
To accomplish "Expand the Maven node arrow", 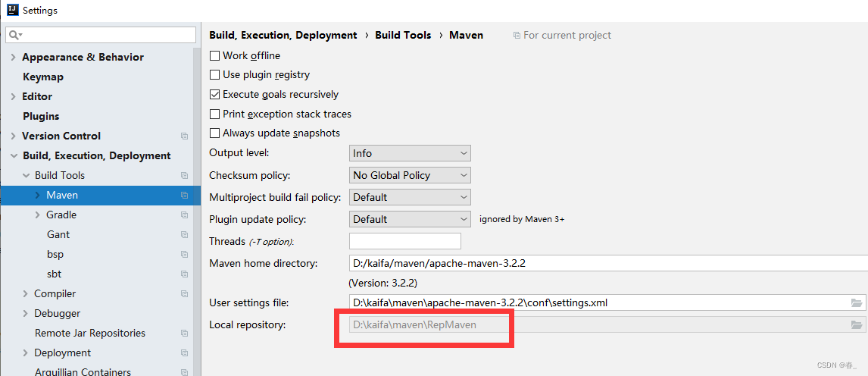I will pos(38,195).
